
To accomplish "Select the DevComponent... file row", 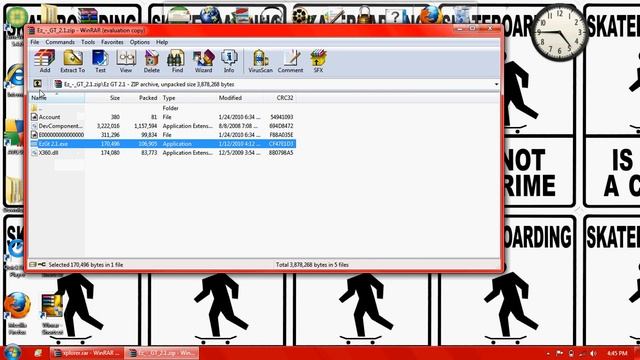I will click(162, 126).
